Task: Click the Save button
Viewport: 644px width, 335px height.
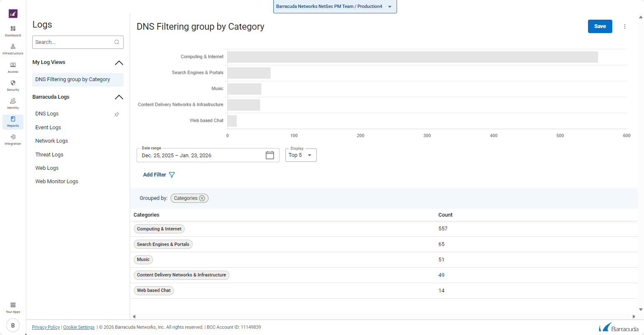Action: coord(600,26)
